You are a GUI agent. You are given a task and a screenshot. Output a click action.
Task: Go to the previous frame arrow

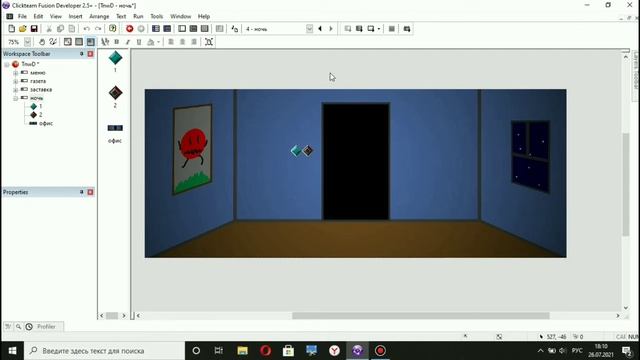click(x=320, y=29)
